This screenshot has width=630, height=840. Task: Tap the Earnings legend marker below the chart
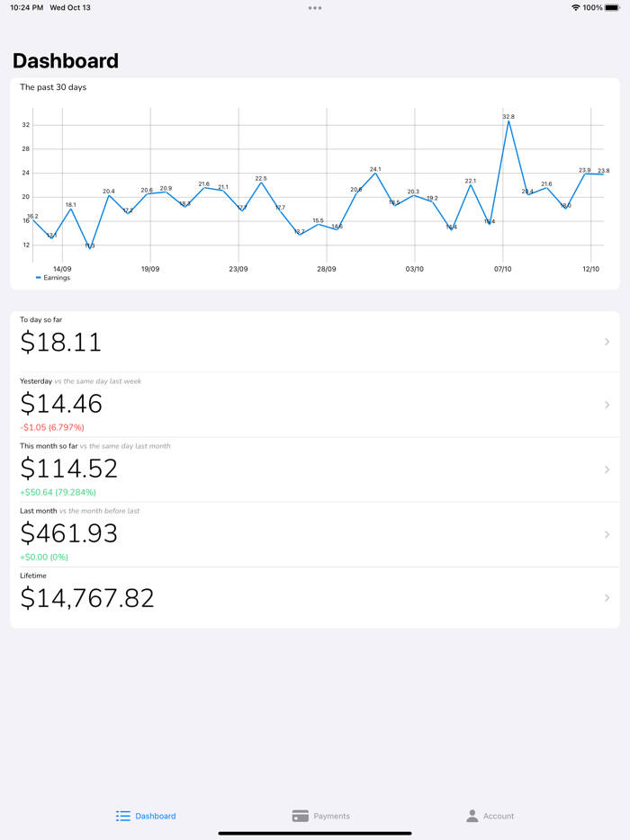(37, 278)
